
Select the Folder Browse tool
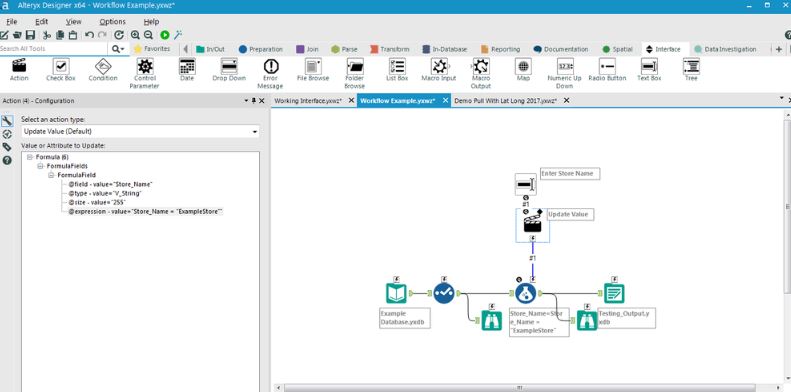point(355,74)
